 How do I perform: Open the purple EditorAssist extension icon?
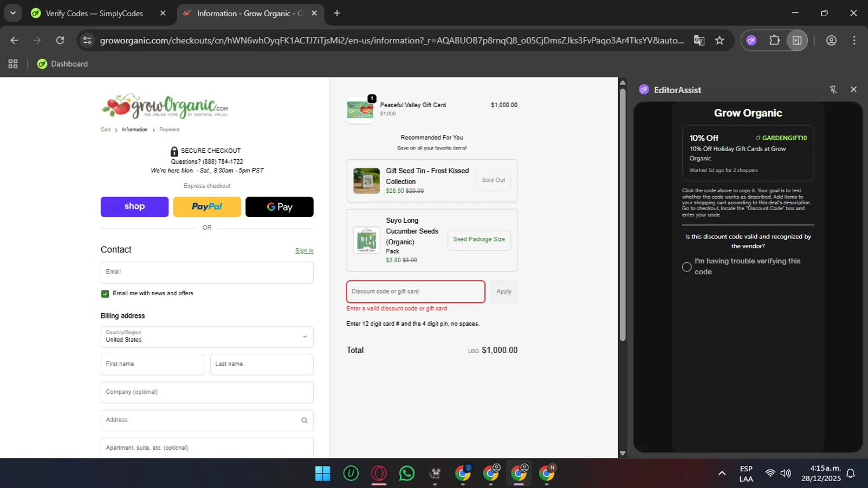click(751, 41)
